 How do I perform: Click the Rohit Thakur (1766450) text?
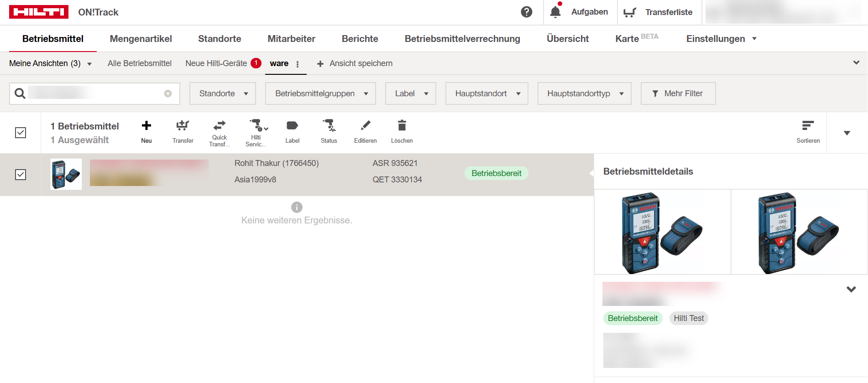click(x=277, y=163)
